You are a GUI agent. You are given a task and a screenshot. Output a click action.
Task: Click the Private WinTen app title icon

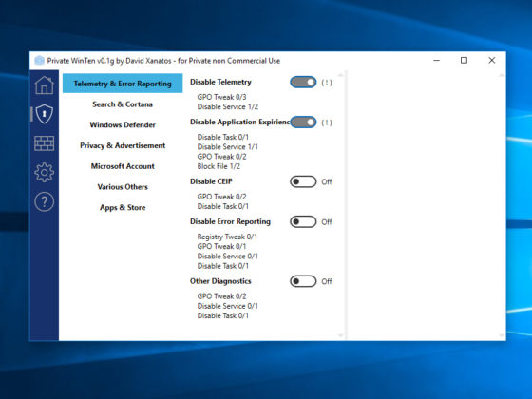click(x=39, y=61)
